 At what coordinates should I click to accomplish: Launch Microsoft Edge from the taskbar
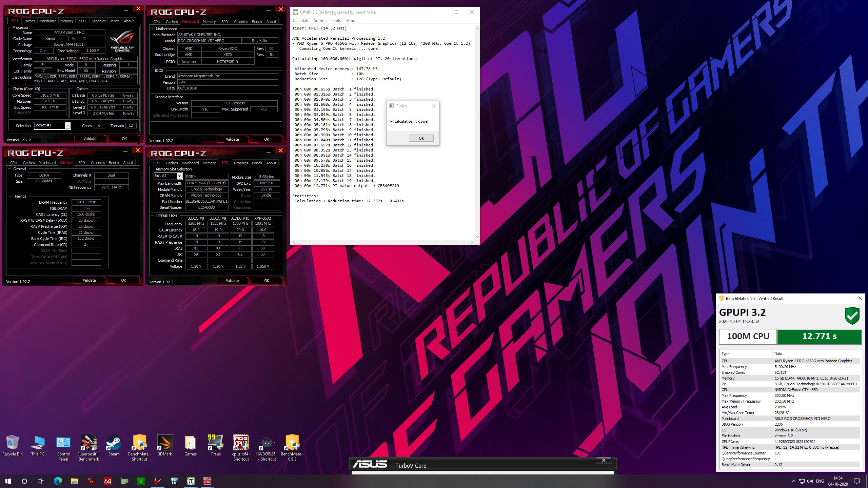pos(58,481)
